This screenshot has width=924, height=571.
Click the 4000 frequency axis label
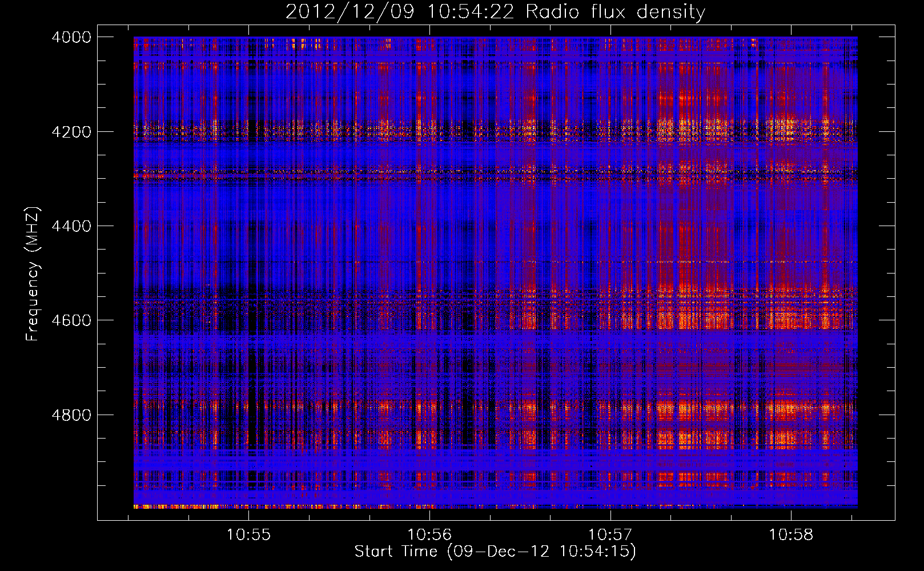pos(71,37)
